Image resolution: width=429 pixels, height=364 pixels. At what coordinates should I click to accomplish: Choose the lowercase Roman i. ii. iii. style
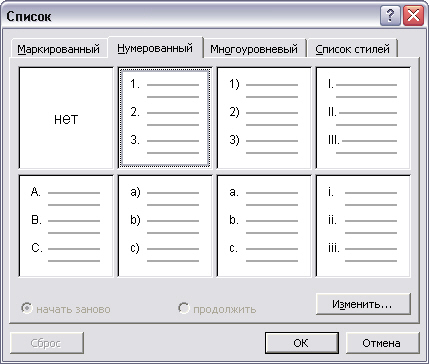click(x=363, y=226)
